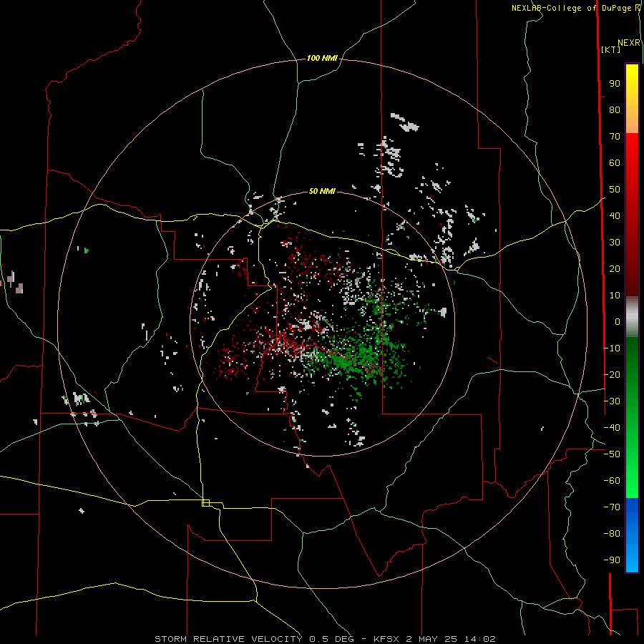Pick the gray zero-velocity segment of the color bar
This screenshot has height=644, width=644.
[x=632, y=317]
